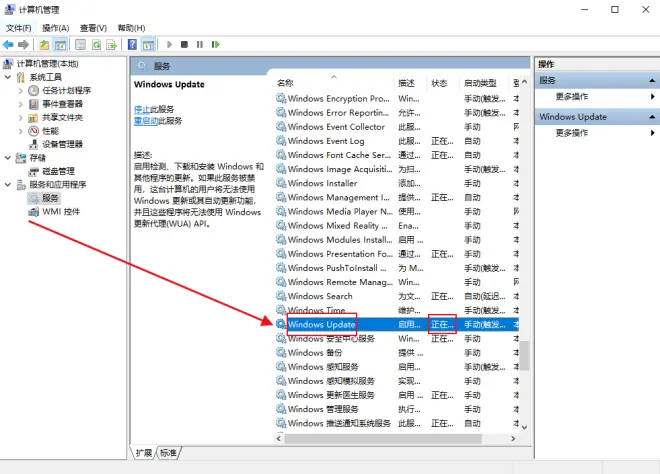Click the horizontal scrollbar thumb in services list
This screenshot has height=474, width=660.
pyautogui.click(x=383, y=439)
